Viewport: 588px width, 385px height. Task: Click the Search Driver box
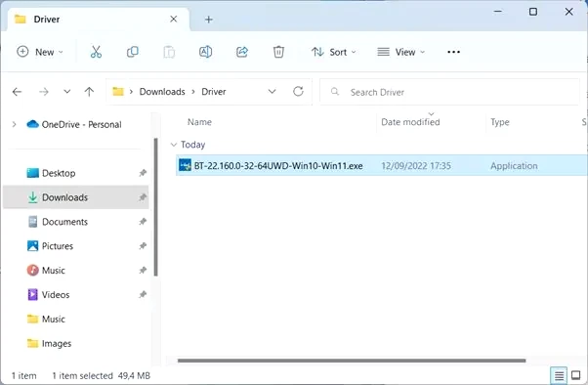pos(449,92)
